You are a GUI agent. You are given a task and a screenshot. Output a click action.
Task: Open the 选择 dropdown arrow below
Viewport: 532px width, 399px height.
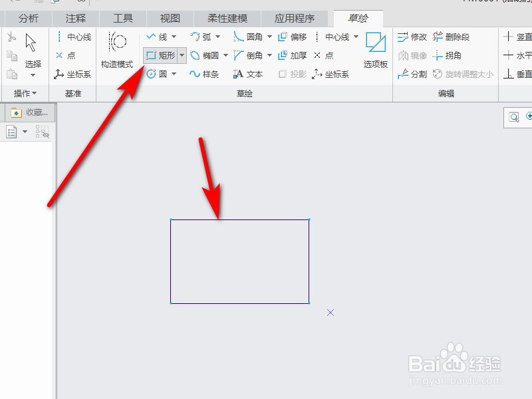pos(33,75)
